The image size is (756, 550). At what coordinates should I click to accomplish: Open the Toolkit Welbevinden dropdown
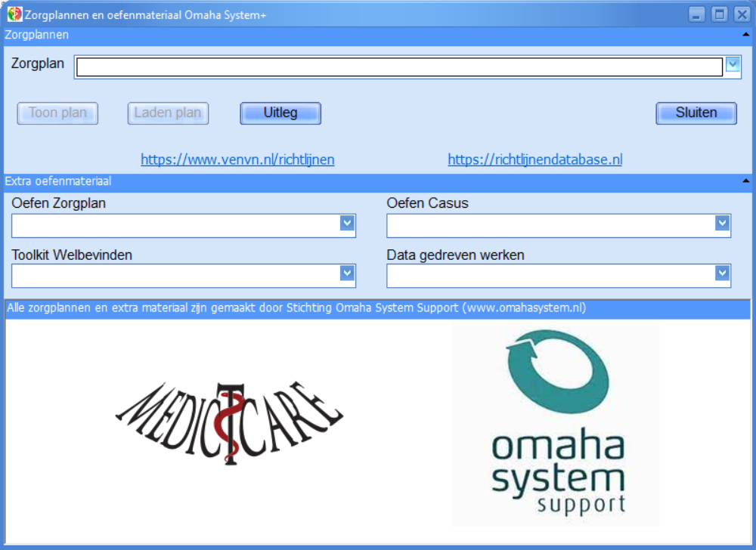pyautogui.click(x=347, y=273)
